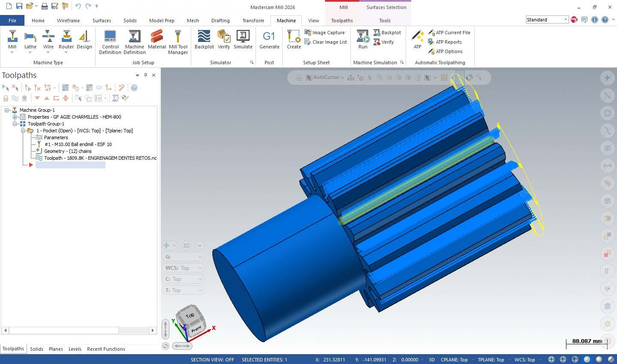Image resolution: width=617 pixels, height=364 pixels.
Task: Toggle pin on Toolpaths panel
Action: pos(145,75)
